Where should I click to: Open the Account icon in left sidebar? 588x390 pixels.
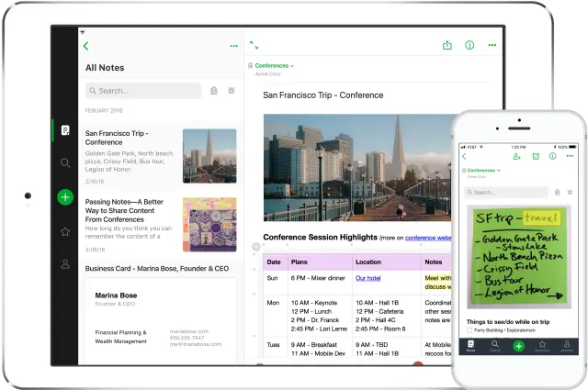click(65, 264)
